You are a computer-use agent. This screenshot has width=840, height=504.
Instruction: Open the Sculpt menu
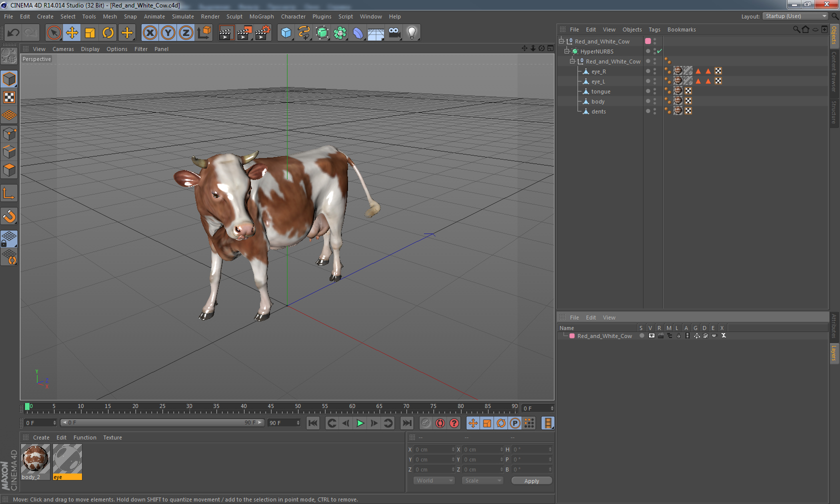(x=234, y=16)
